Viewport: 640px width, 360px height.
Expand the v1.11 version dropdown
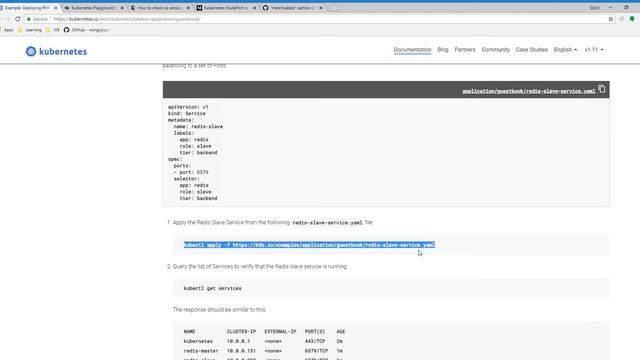point(594,50)
